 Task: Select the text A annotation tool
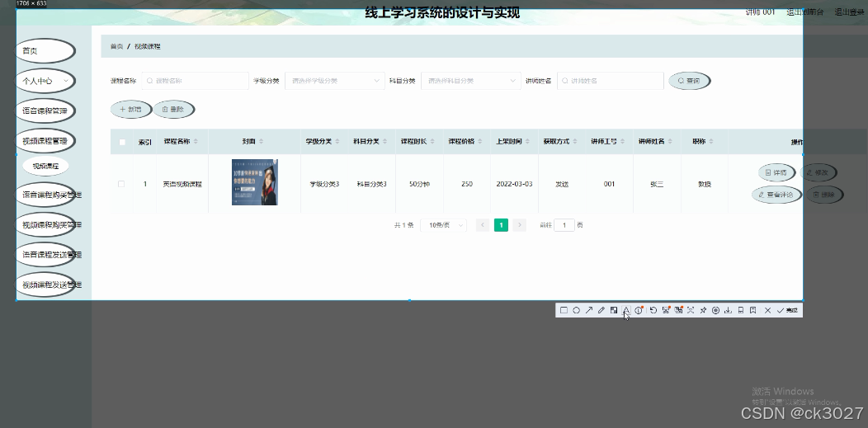pos(626,310)
